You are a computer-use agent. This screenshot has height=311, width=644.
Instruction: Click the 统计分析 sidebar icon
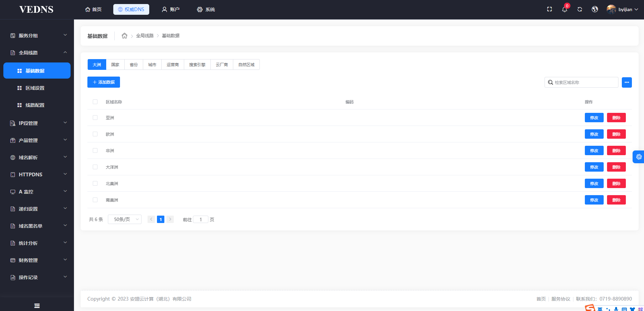click(13, 243)
